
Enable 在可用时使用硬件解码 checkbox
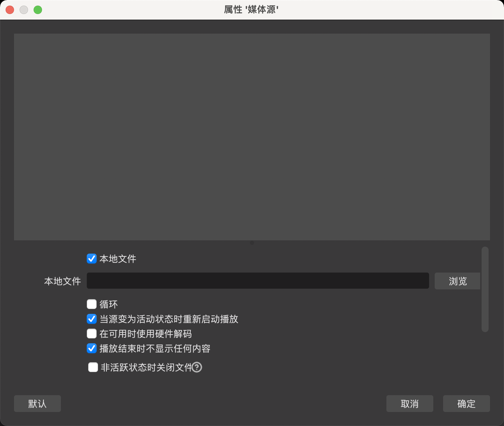tap(92, 334)
